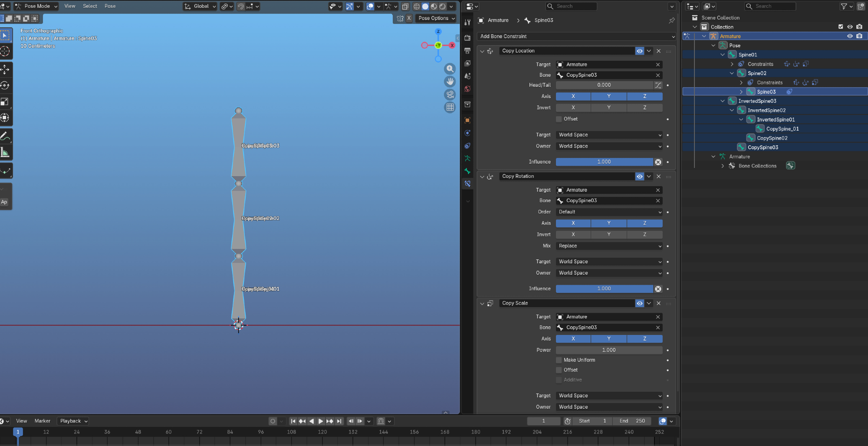Open the Mix Replace dropdown
The width and height of the screenshot is (868, 446).
pyautogui.click(x=609, y=246)
